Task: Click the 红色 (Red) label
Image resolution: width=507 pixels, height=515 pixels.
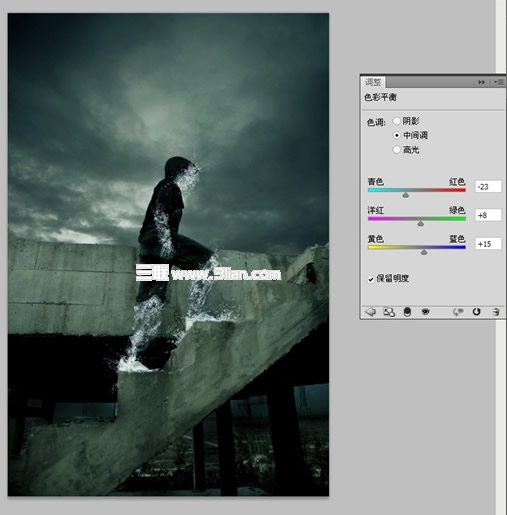Action: (457, 182)
